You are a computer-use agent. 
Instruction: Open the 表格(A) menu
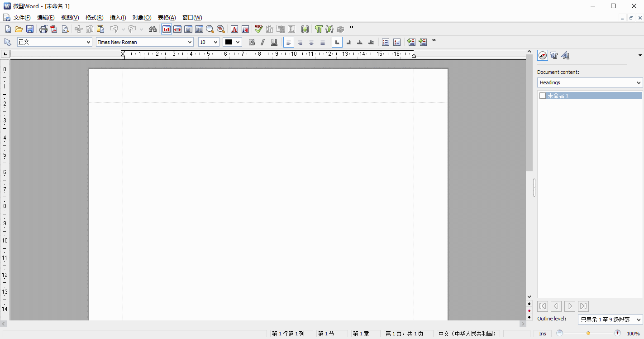pyautogui.click(x=167, y=18)
